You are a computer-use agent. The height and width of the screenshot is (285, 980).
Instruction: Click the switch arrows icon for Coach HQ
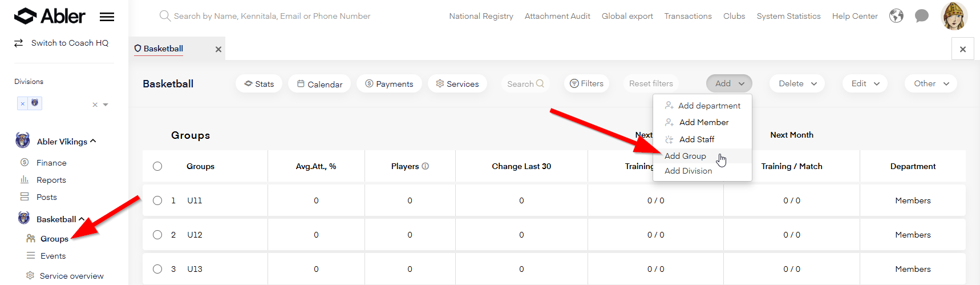[19, 43]
